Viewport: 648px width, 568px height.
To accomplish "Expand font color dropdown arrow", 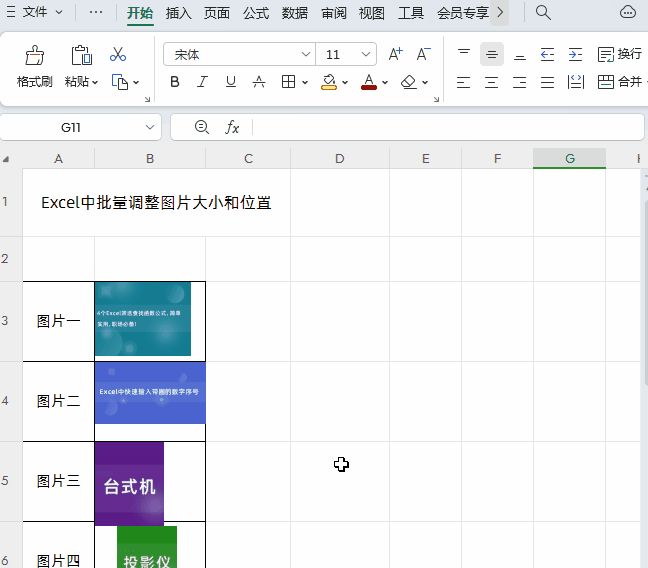I will tap(385, 82).
